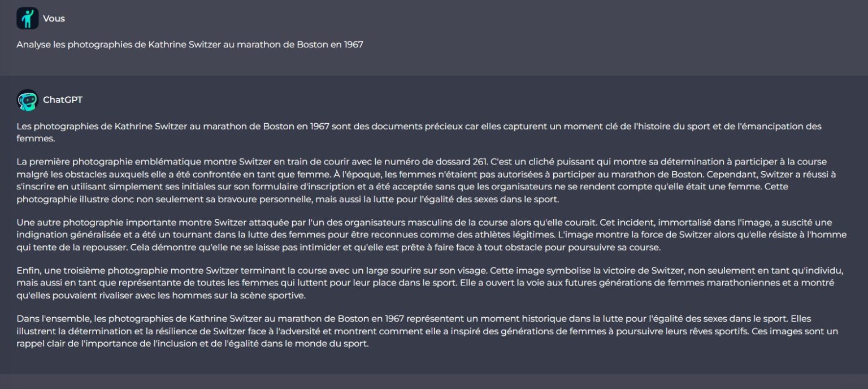Click the line starting "Dans l'ensemble, les photographies"
Viewport: 868px width, 389px height.
[420, 319]
